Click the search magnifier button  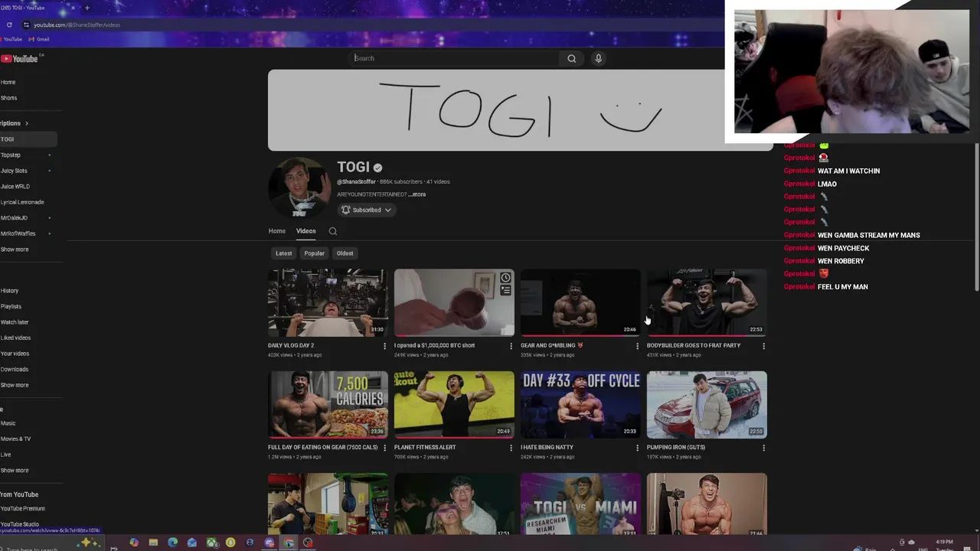tap(571, 58)
